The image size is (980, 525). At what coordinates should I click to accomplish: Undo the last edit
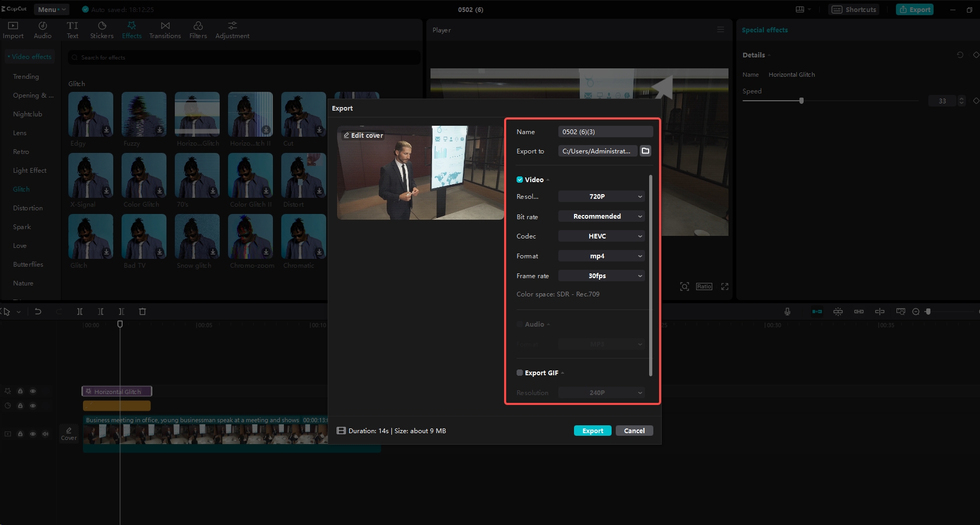pyautogui.click(x=38, y=311)
